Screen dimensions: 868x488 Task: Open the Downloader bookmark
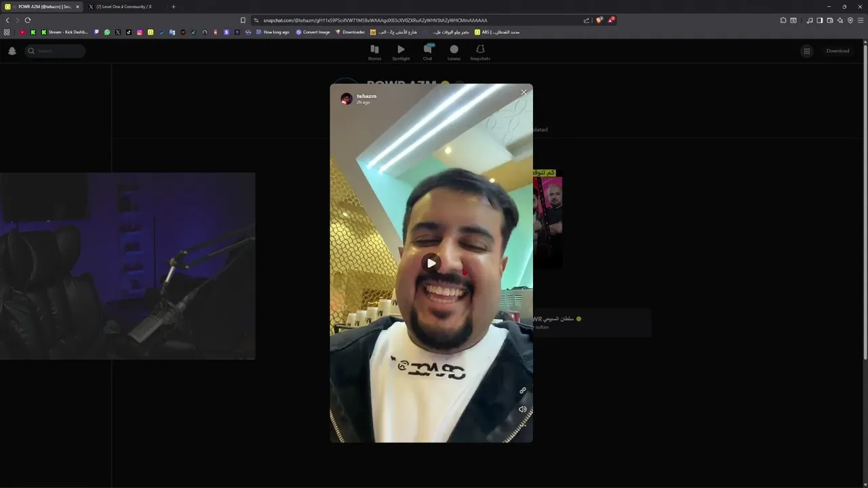click(x=350, y=32)
